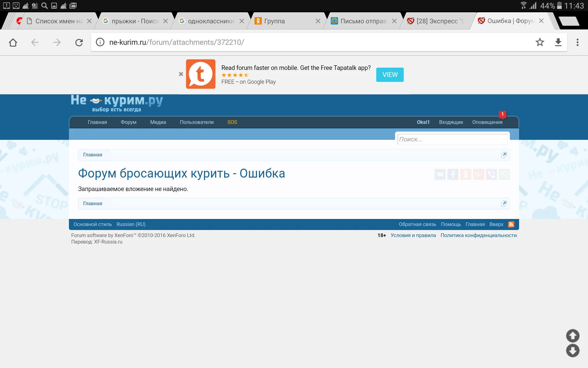Open Оповещения notifications menu
588x368 pixels.
[487, 122]
